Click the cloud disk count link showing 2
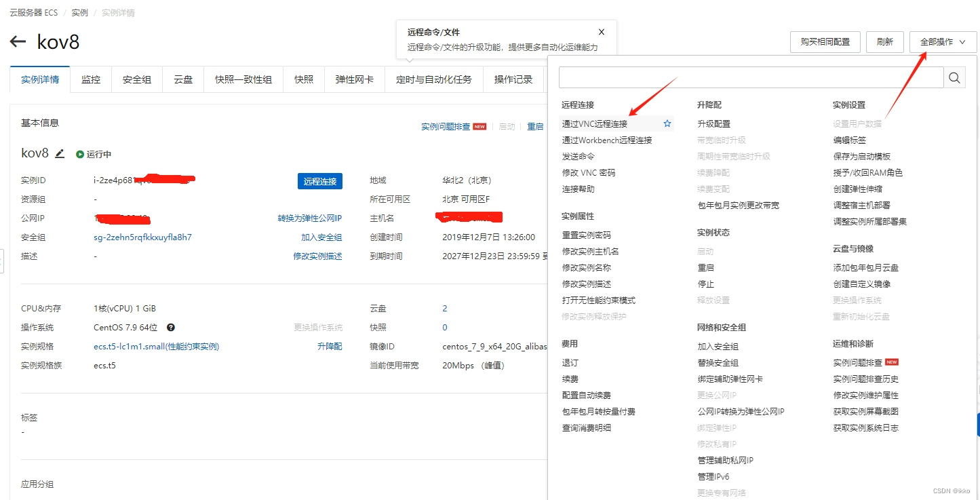Screen dimensions: 980x500 coord(445,308)
